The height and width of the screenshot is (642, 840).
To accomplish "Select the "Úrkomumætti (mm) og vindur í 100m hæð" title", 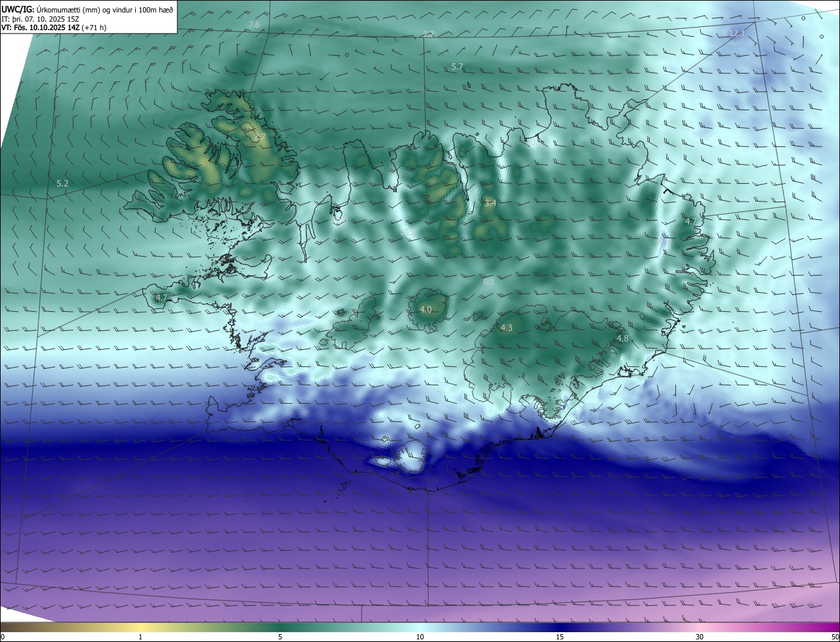I will pyautogui.click(x=105, y=9).
